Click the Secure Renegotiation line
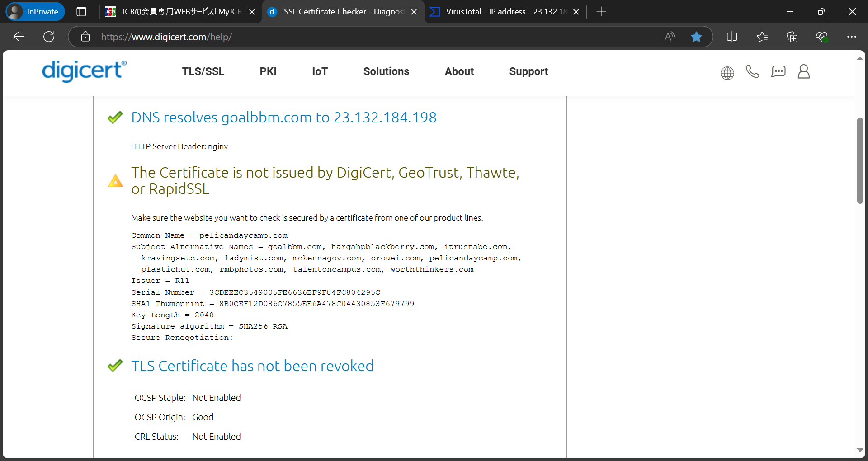This screenshot has width=868, height=461. point(182,338)
